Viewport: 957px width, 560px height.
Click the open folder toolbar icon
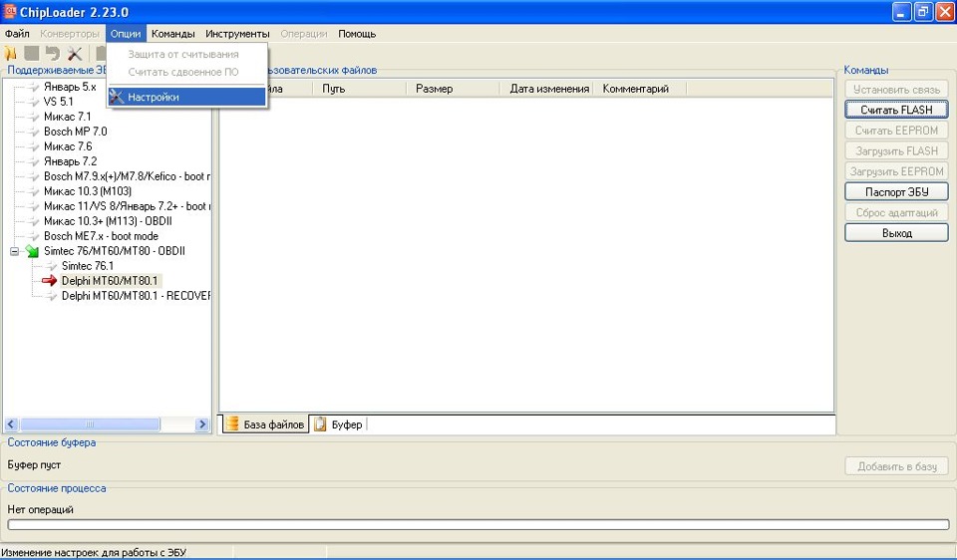10,54
